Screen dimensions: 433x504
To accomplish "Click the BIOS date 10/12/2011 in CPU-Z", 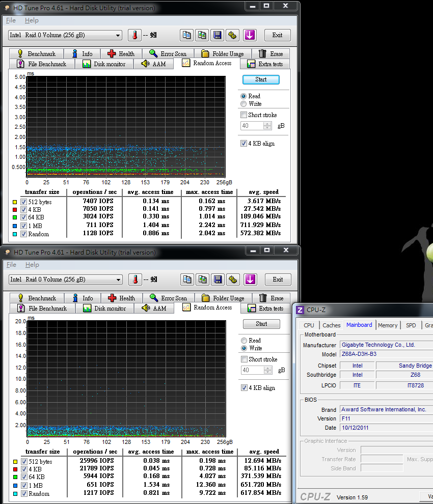I will pos(386,428).
